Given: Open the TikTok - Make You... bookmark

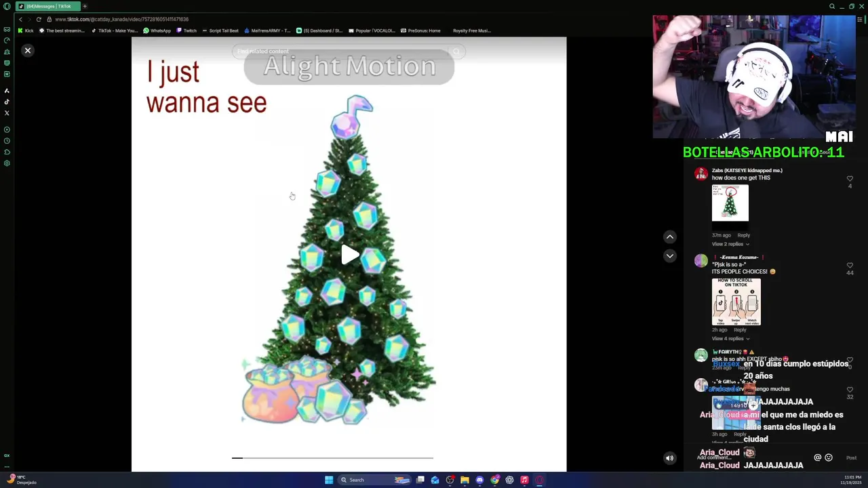Looking at the screenshot, I should [115, 30].
